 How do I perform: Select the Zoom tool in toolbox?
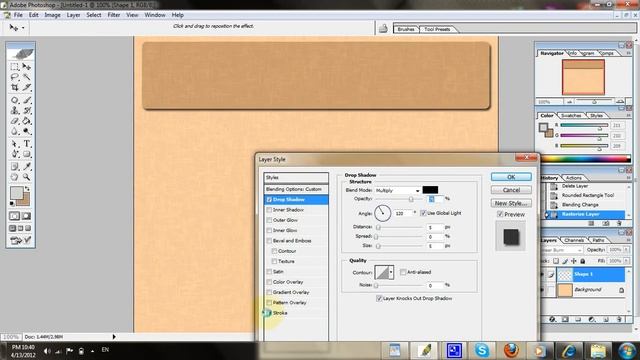(27, 177)
